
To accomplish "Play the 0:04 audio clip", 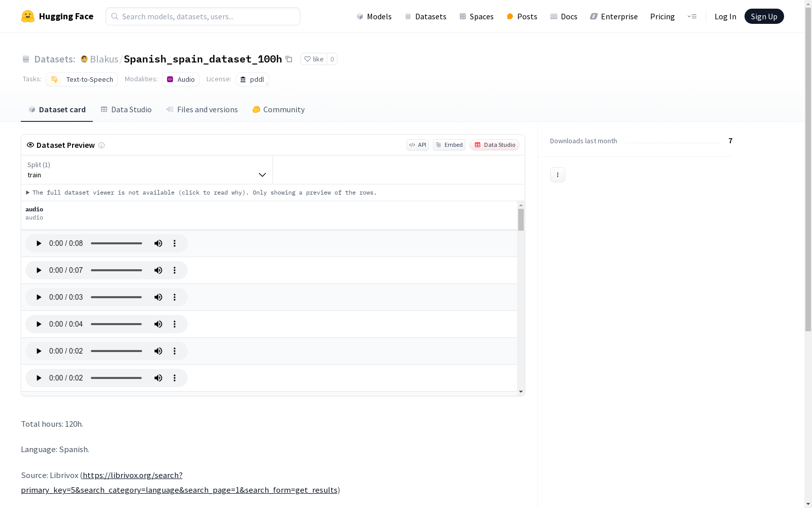I will point(39,324).
